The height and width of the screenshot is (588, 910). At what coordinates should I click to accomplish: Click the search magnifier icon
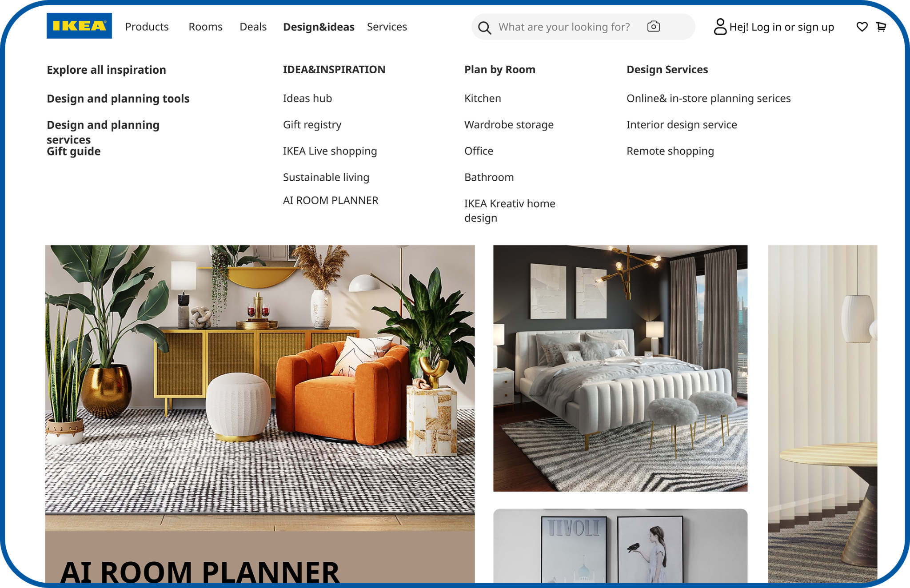coord(484,28)
